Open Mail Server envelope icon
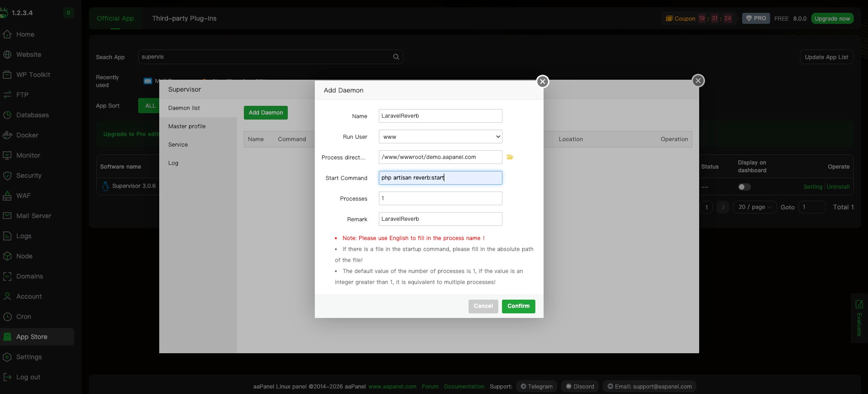868x394 pixels. pos(7,216)
